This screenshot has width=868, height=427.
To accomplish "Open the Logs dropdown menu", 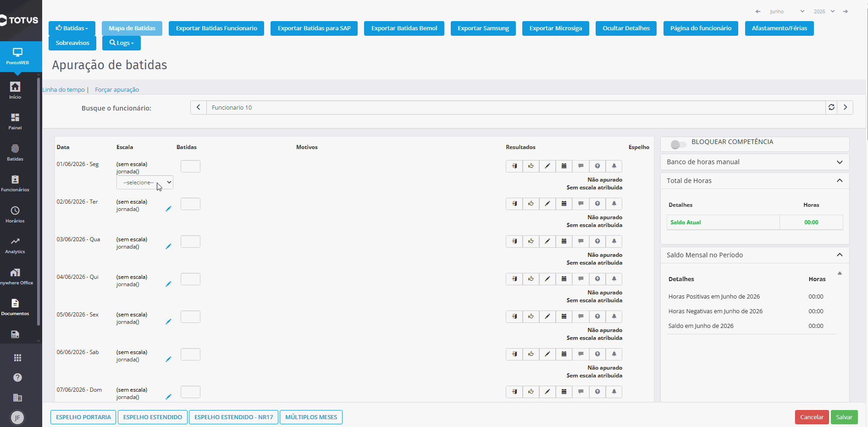I will click(x=122, y=43).
